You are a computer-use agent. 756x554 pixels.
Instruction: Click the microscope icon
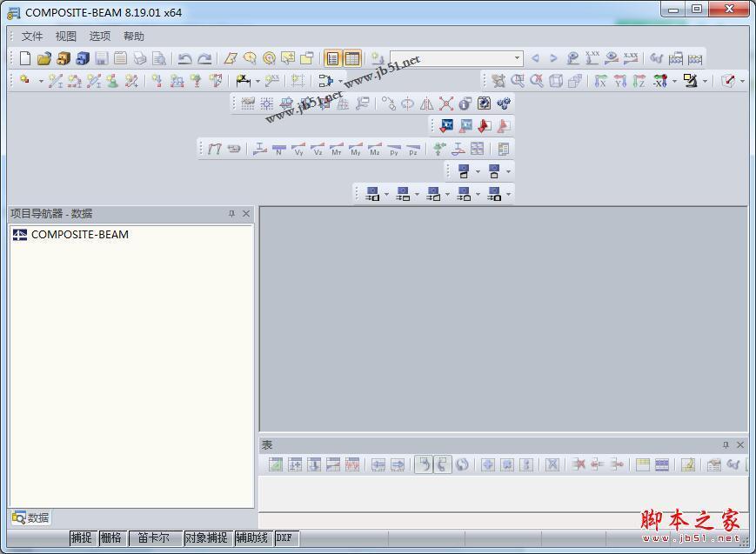pyautogui.click(x=691, y=81)
